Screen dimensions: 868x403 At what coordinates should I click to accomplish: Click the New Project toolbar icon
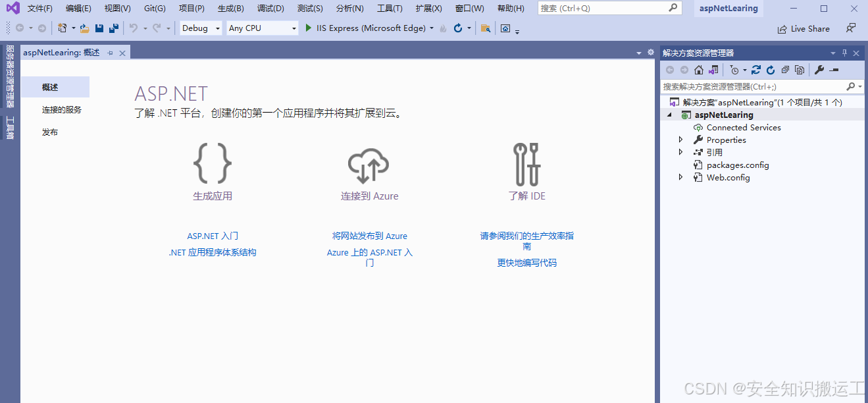(x=63, y=28)
